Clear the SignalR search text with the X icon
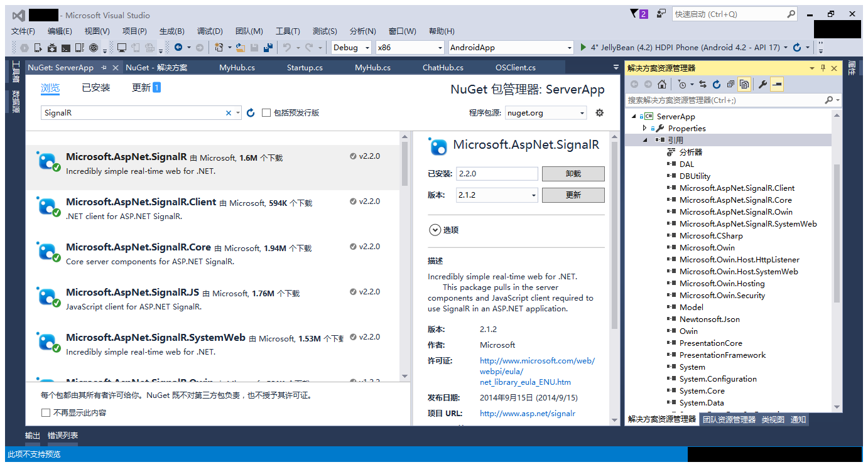Screen dimensions: 868x467 (x=229, y=113)
